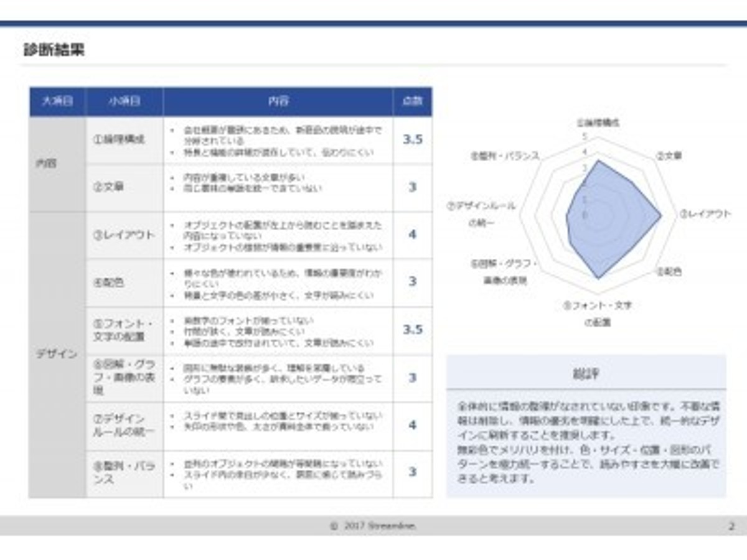Click radar chart label ③レイアウト
The width and height of the screenshot is (747, 560).
(705, 213)
